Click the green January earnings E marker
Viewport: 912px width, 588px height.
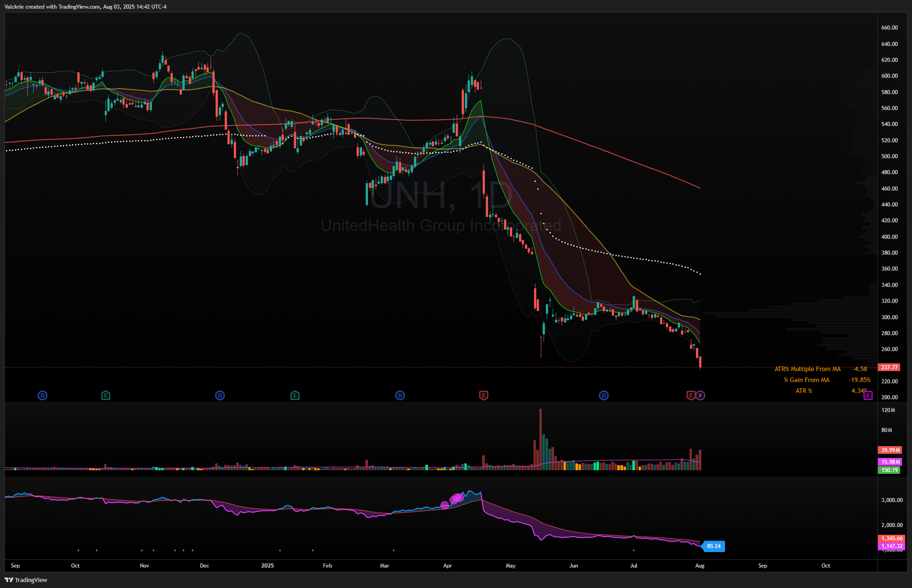pyautogui.click(x=295, y=396)
